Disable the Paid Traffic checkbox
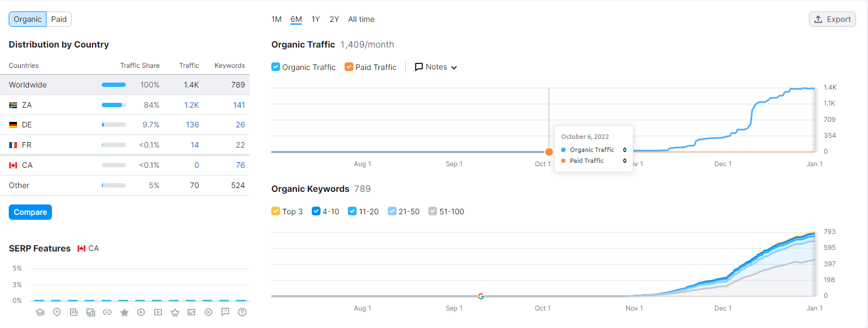 tap(349, 67)
